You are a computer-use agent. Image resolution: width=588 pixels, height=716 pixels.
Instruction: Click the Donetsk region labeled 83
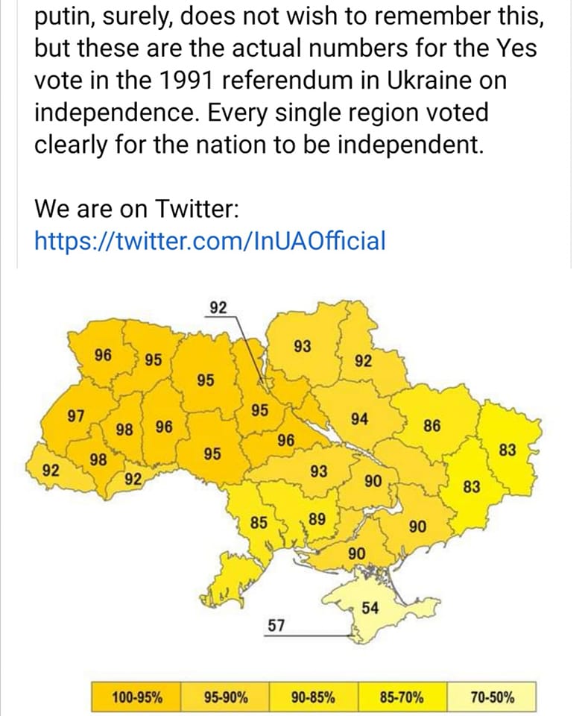coord(471,486)
